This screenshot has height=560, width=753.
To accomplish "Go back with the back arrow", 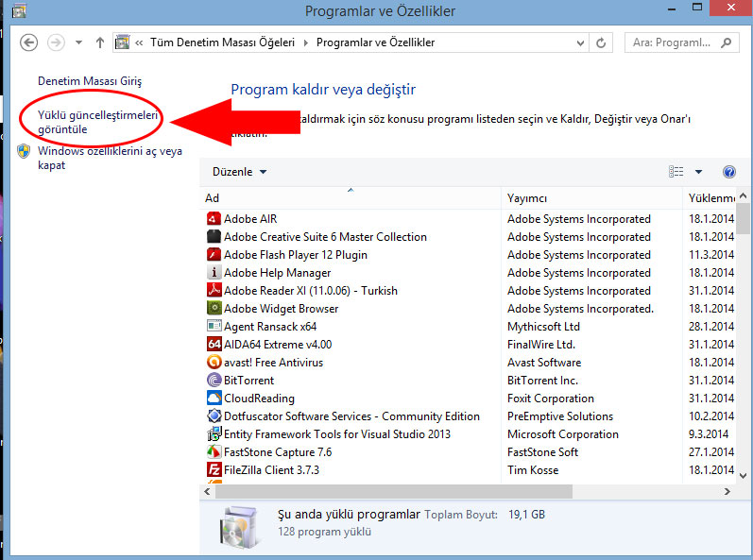I will coord(28,42).
